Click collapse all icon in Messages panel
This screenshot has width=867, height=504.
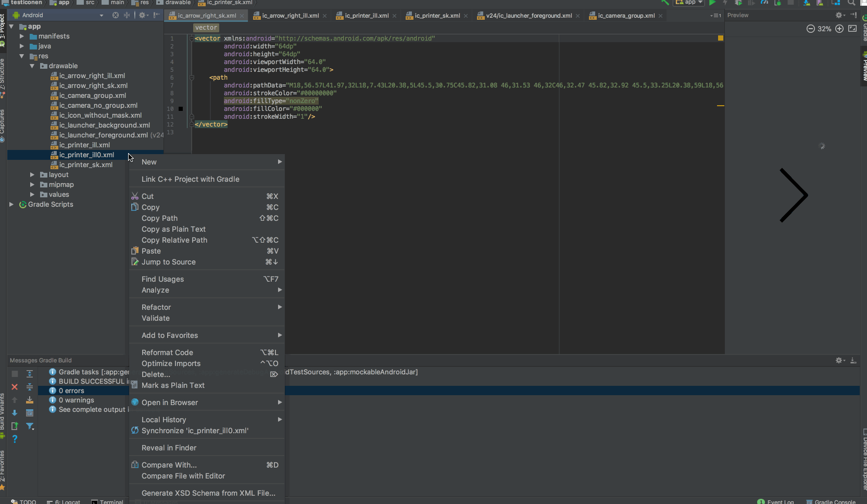point(30,387)
